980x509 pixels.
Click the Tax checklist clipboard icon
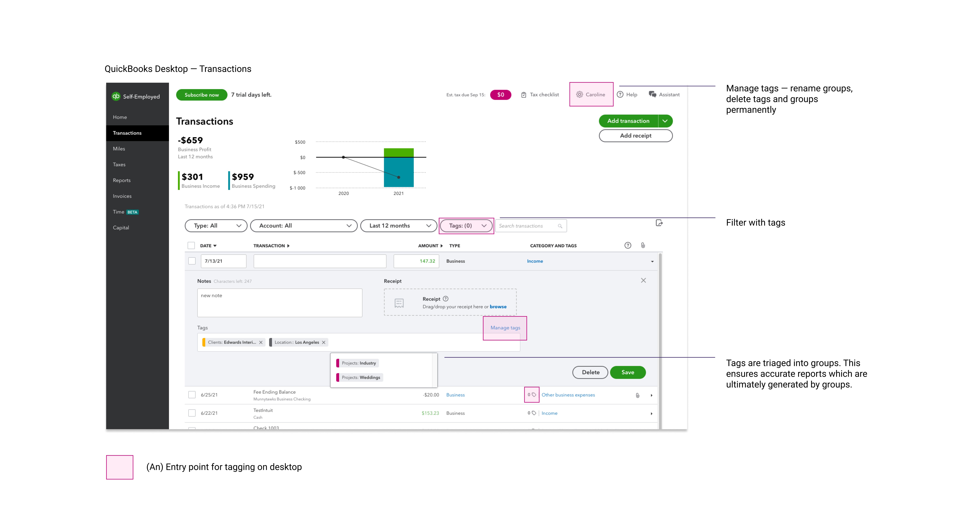click(x=524, y=95)
